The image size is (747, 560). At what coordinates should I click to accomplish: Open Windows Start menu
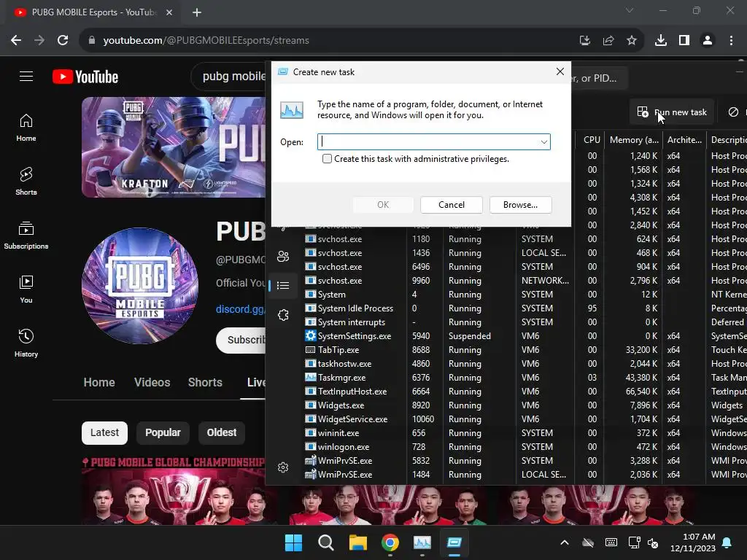click(x=293, y=542)
